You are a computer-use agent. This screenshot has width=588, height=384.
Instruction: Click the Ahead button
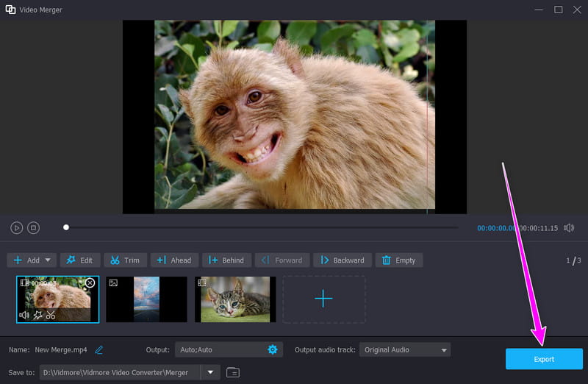click(x=174, y=260)
